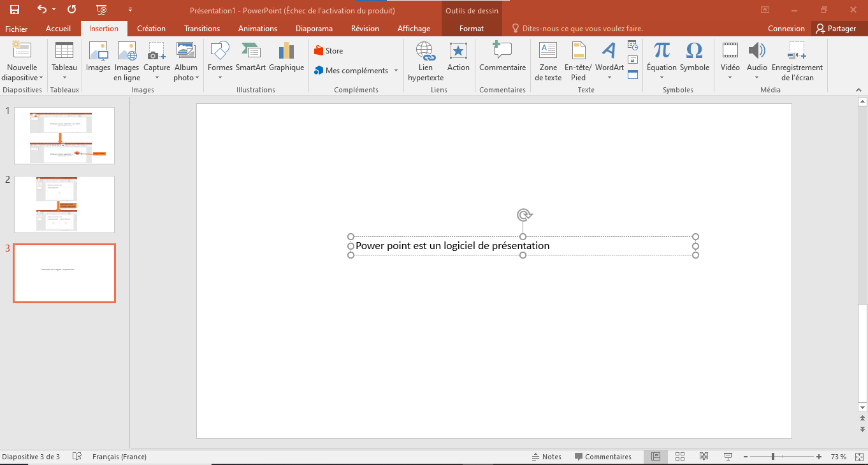Switch to the Diaporama tab
Viewport: 868px width, 465px height.
click(x=314, y=29)
